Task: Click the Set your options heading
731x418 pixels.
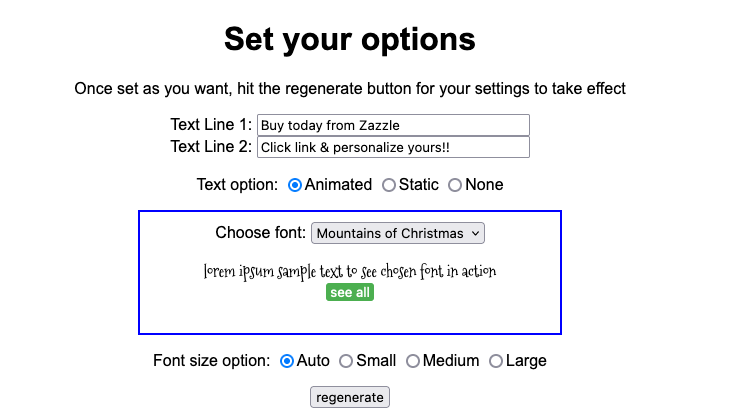Action: (350, 39)
